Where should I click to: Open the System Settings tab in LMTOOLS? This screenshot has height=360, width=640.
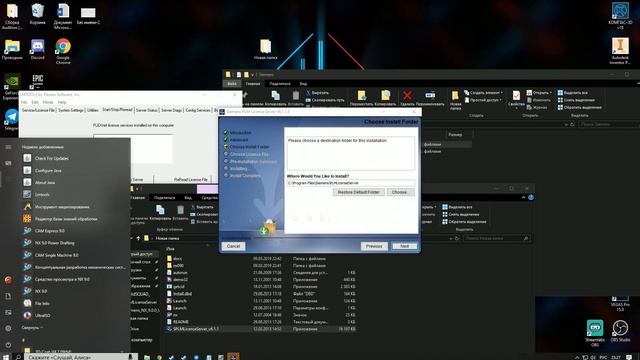click(x=71, y=110)
